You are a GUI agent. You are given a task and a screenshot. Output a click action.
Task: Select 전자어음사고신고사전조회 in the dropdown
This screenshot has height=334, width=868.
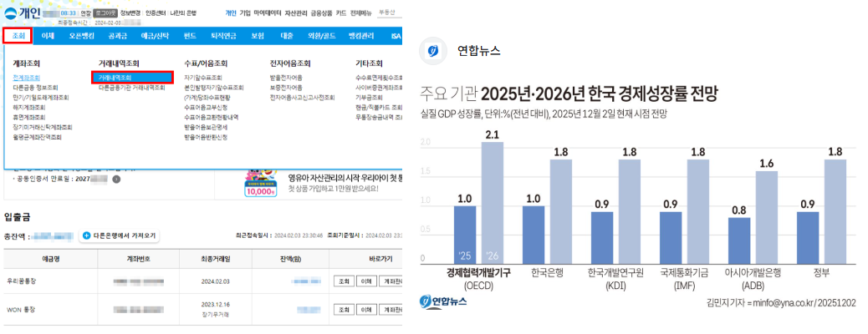tap(302, 98)
